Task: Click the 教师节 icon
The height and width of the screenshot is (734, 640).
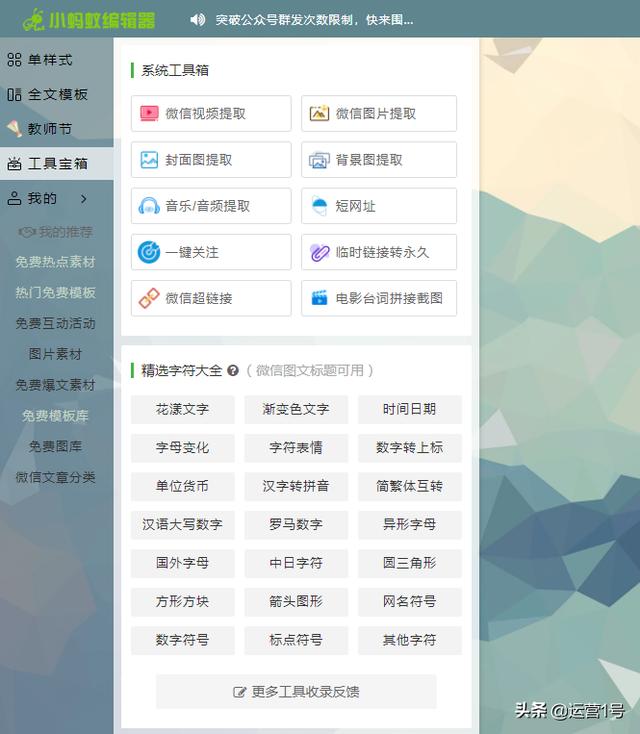Action: 15,129
